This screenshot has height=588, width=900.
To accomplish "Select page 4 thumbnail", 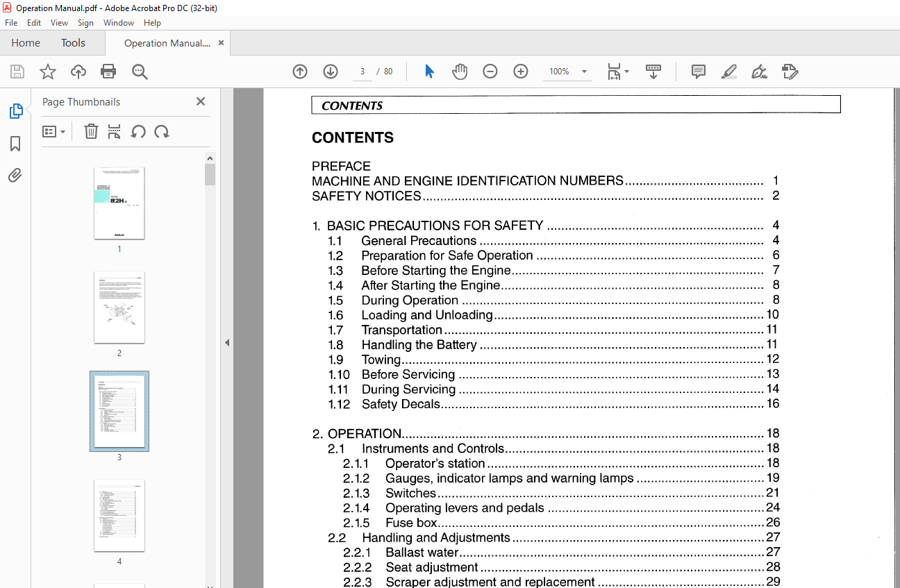I will (119, 515).
